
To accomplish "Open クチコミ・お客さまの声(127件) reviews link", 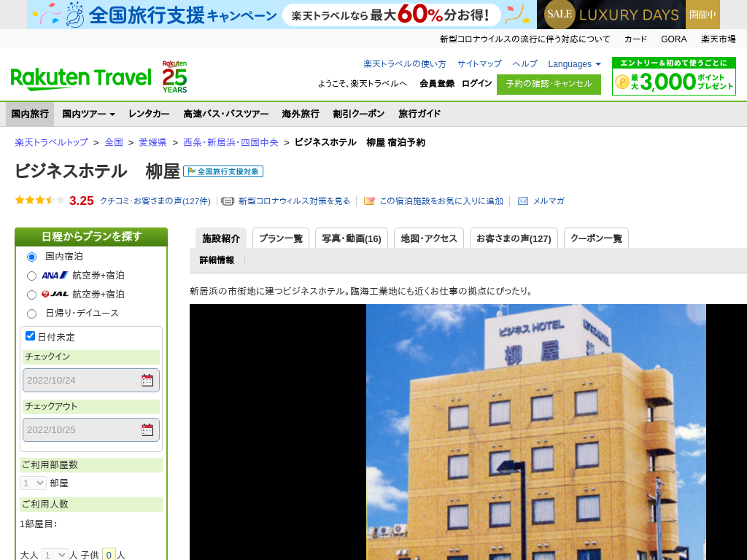I will pyautogui.click(x=155, y=201).
